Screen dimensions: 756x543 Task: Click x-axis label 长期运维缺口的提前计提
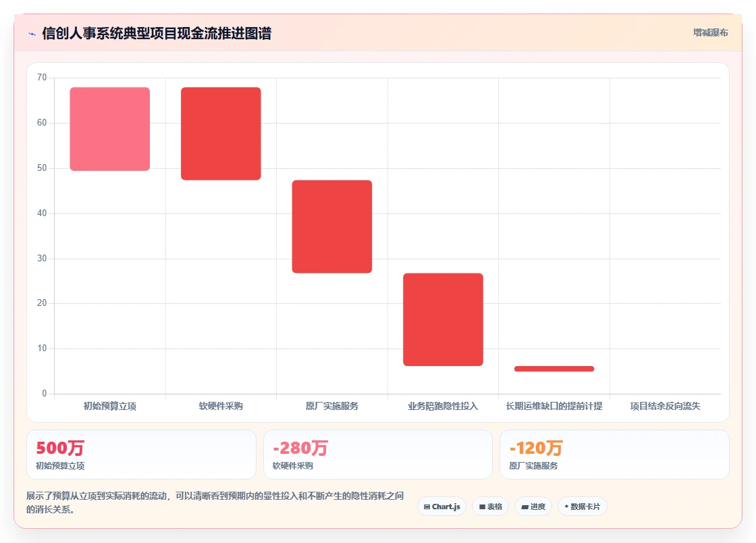tap(554, 406)
